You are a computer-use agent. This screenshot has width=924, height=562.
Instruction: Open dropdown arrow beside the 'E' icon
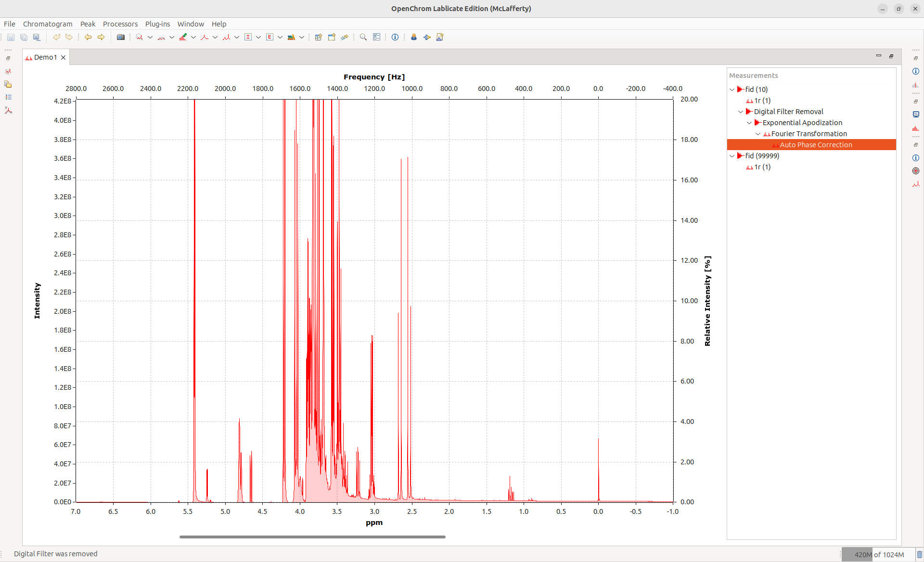[x=280, y=37]
